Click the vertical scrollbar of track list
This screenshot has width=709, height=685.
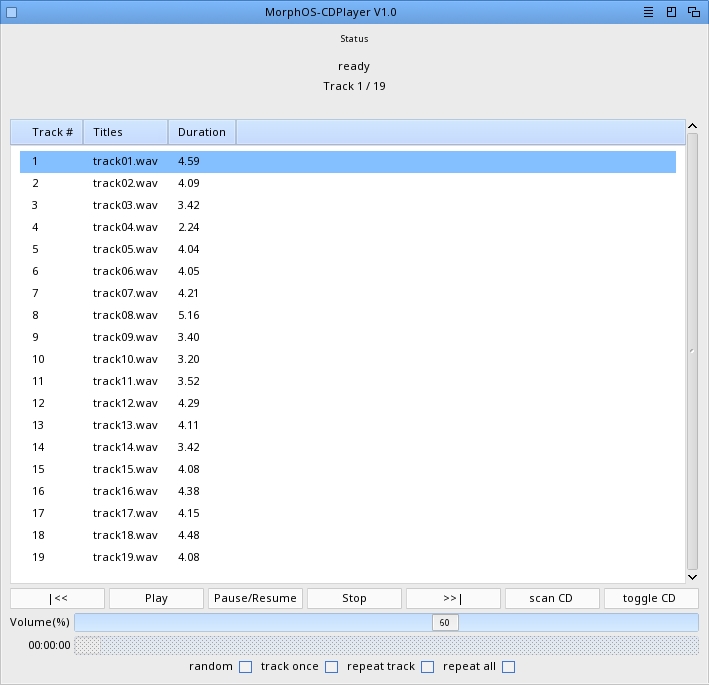tap(692, 351)
